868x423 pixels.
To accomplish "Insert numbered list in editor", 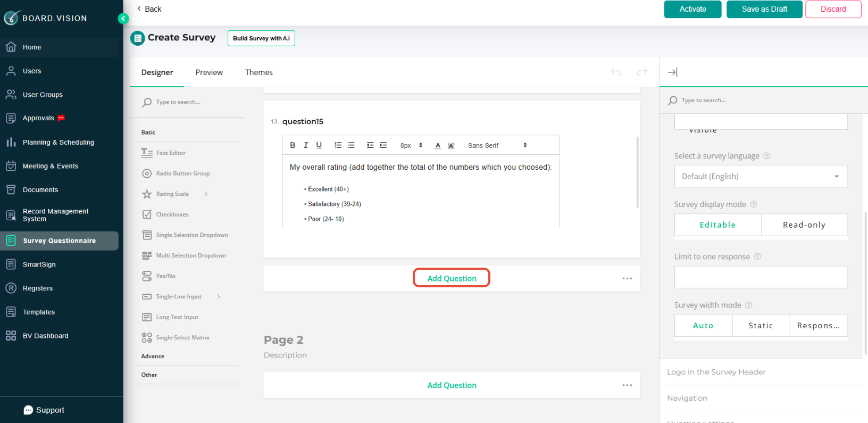I will pos(338,145).
